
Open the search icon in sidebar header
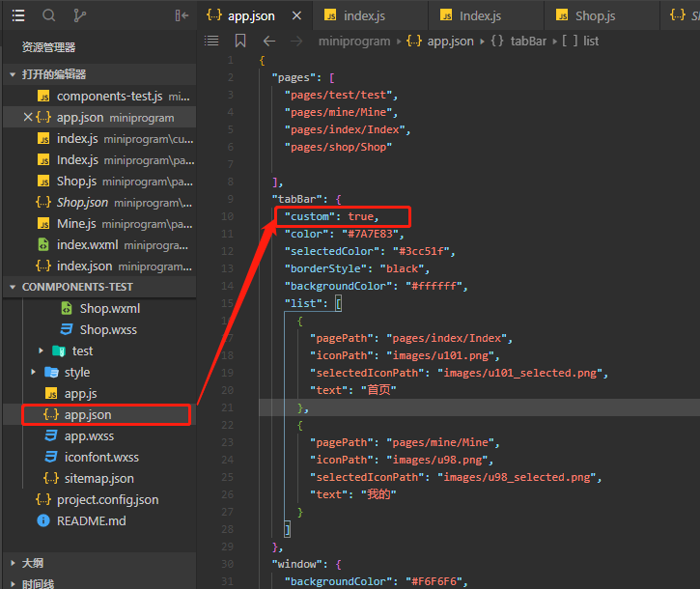tap(48, 16)
